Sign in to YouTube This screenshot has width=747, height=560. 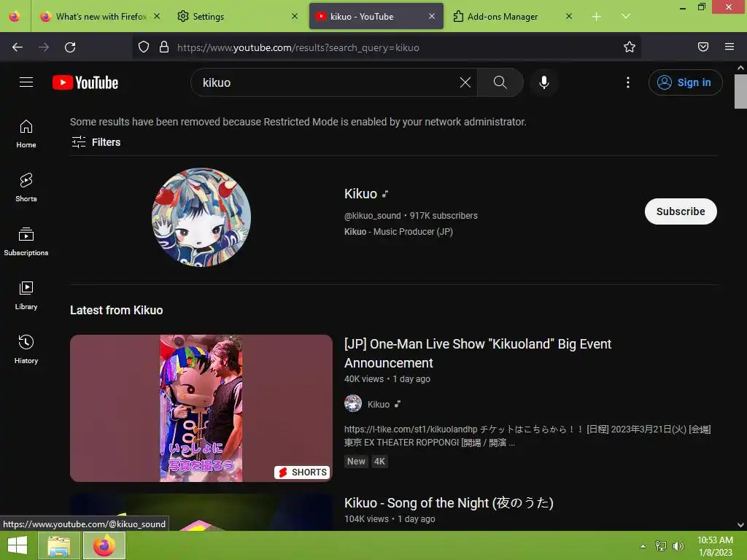[685, 82]
